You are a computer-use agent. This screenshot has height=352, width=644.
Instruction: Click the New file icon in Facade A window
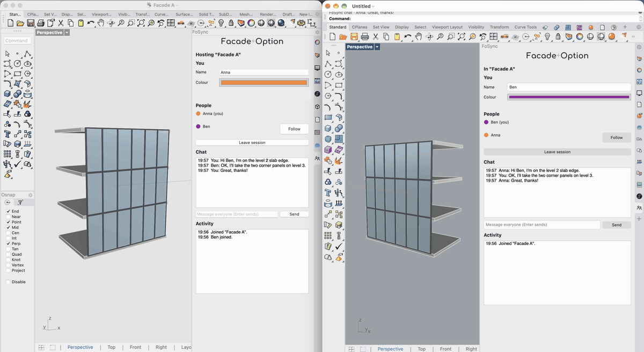click(x=10, y=23)
